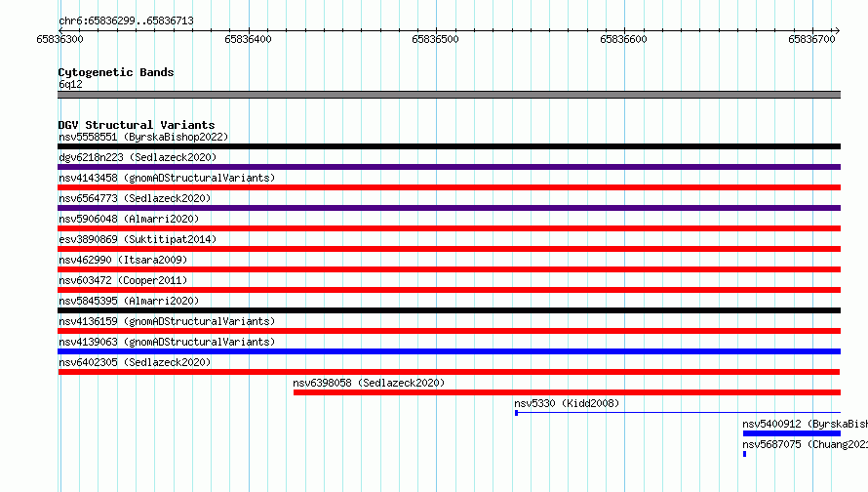Select nsv4136159 (gnomADStructuralVariants) label
Viewport: 868px width, 492px height.
pyautogui.click(x=167, y=321)
